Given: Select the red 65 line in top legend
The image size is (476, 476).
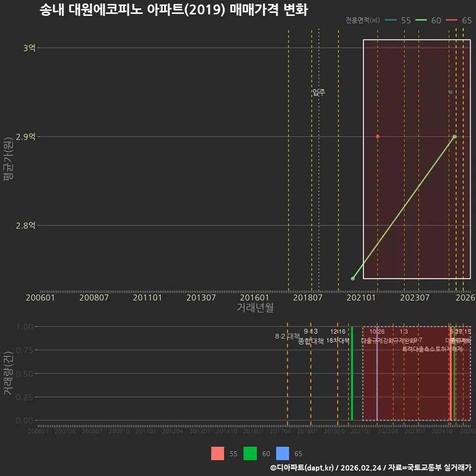Looking at the screenshot, I should pyautogui.click(x=451, y=20).
